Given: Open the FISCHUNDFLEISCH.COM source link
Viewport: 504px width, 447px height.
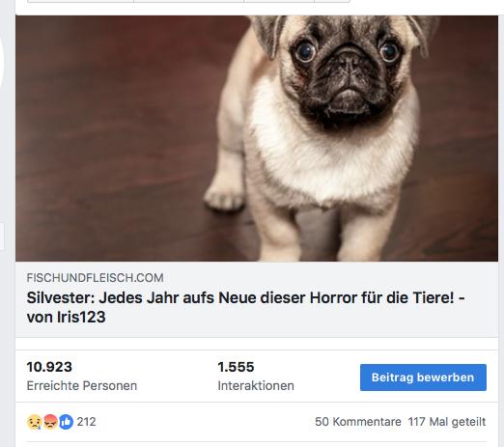Looking at the screenshot, I should tap(96, 278).
